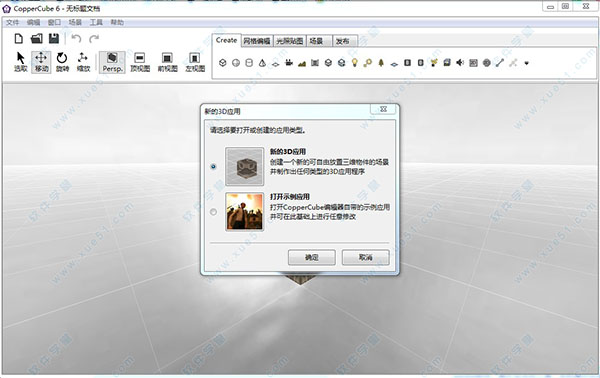The width and height of the screenshot is (600, 378).
Task: Open the 工具 menu
Action: (96, 23)
